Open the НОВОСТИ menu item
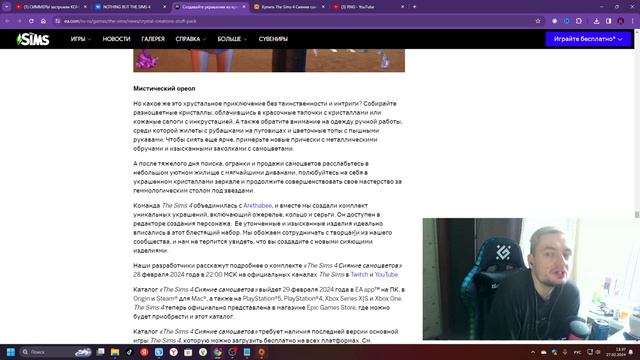 (x=116, y=39)
